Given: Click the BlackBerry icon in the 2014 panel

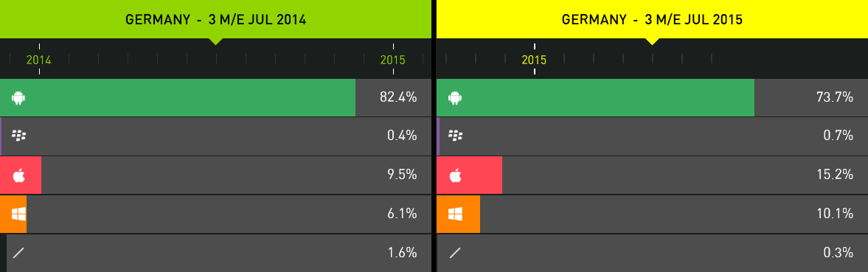Looking at the screenshot, I should (x=19, y=136).
